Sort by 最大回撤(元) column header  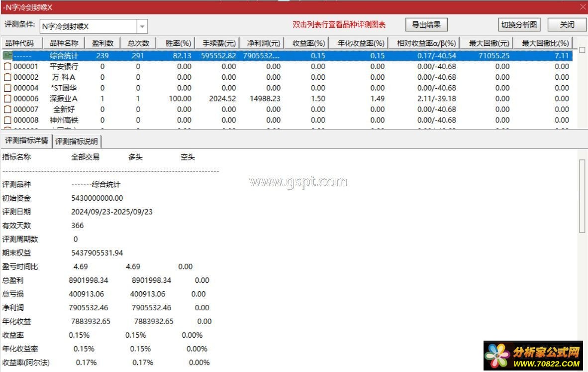click(x=487, y=43)
